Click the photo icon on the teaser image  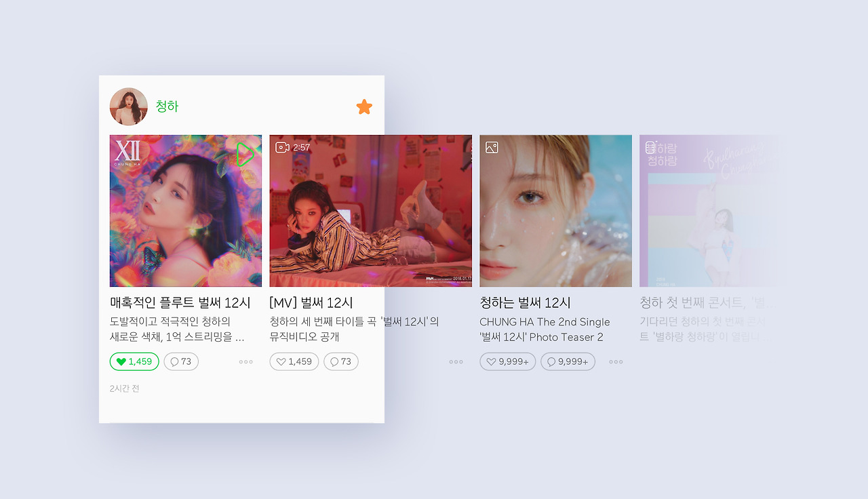492,147
